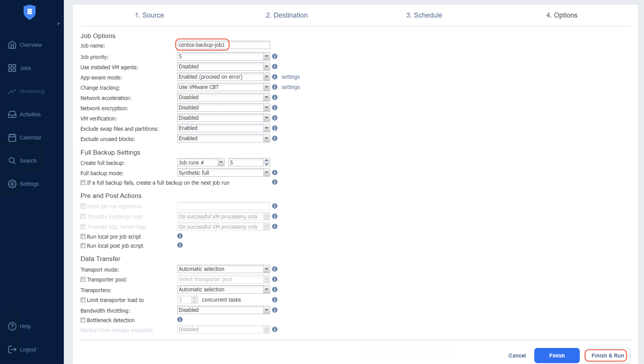The width and height of the screenshot is (644, 364).
Task: Enable the Transporter pool checkbox
Action: click(x=83, y=279)
